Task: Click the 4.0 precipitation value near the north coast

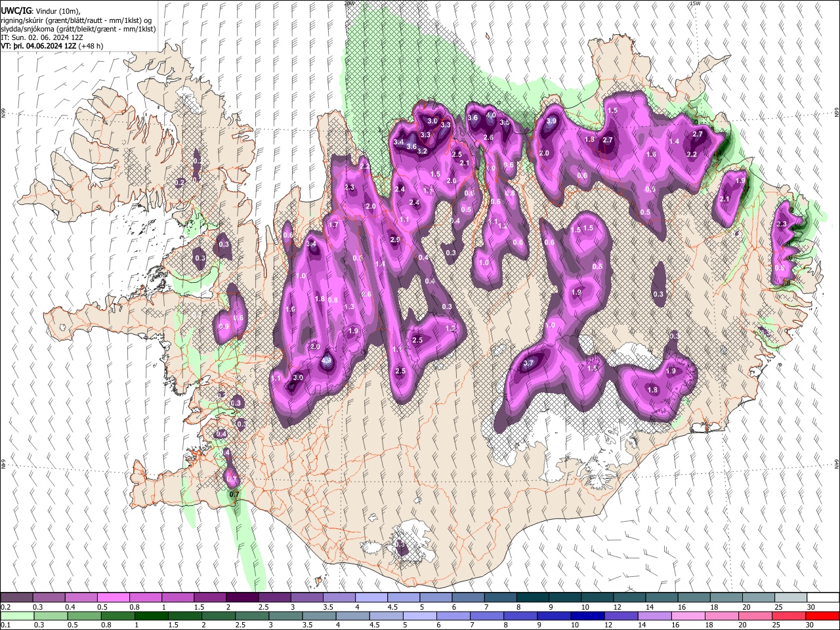Action: click(x=490, y=115)
